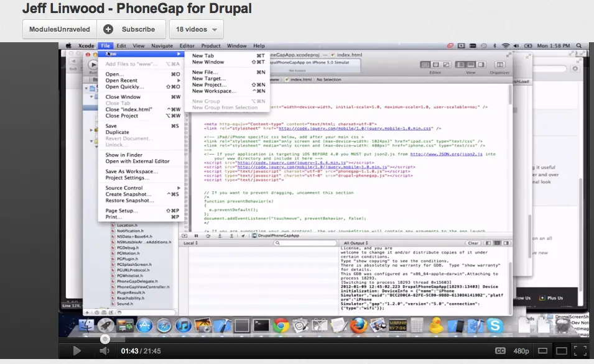Choose New Target... from submenu
This screenshot has height=364, width=594.
point(228,79)
